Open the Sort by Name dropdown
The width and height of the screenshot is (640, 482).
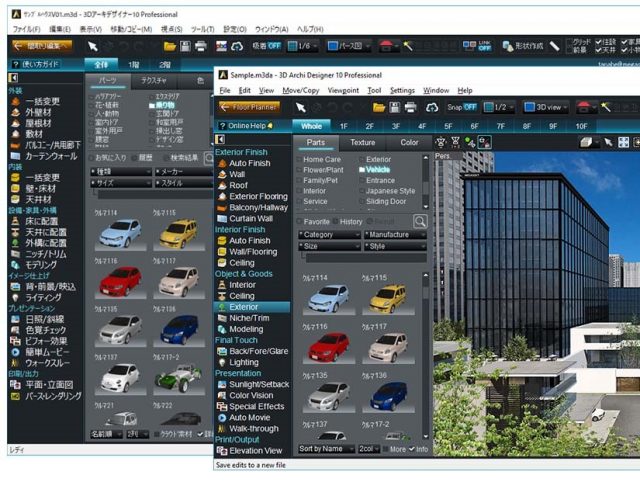(329, 449)
